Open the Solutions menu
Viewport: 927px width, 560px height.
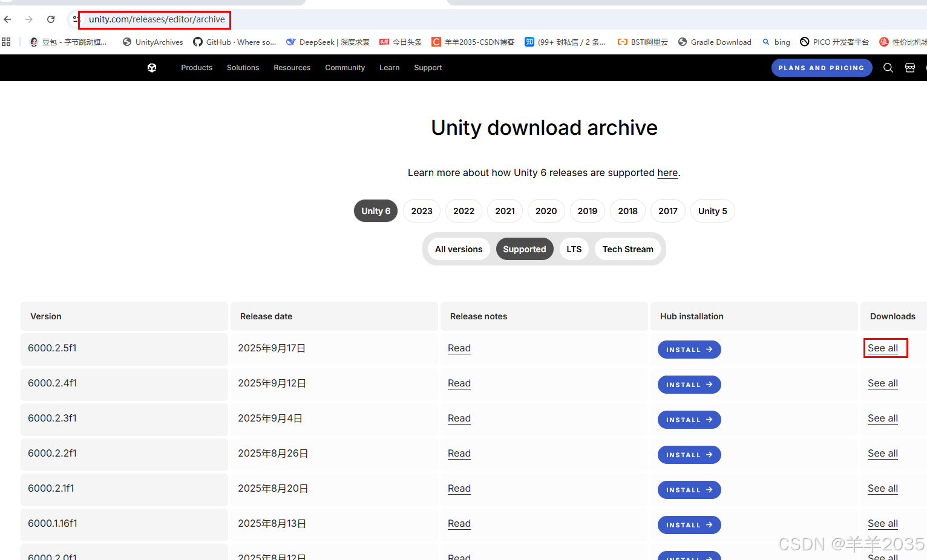(x=243, y=68)
